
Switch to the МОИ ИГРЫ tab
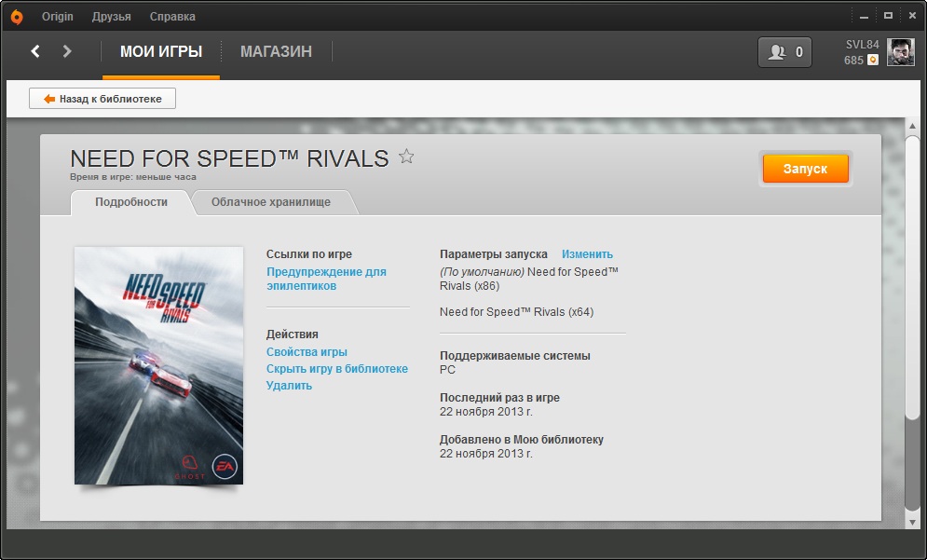pyautogui.click(x=161, y=52)
